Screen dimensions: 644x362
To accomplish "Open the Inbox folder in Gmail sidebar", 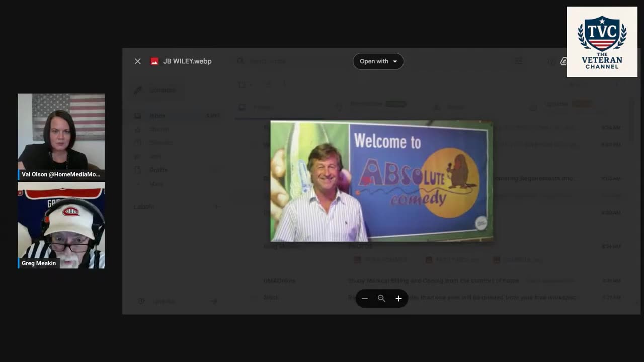I will click(176, 116).
